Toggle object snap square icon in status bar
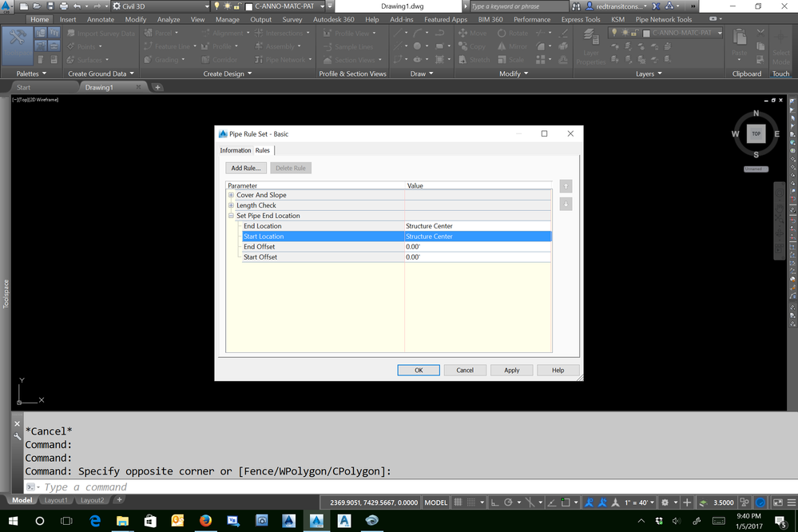 point(566,502)
